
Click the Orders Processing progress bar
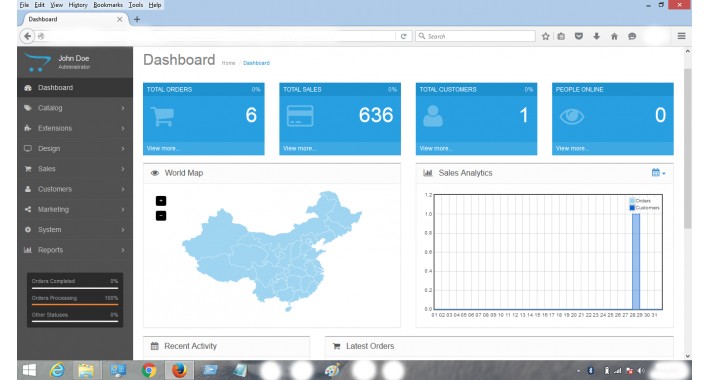click(x=75, y=304)
